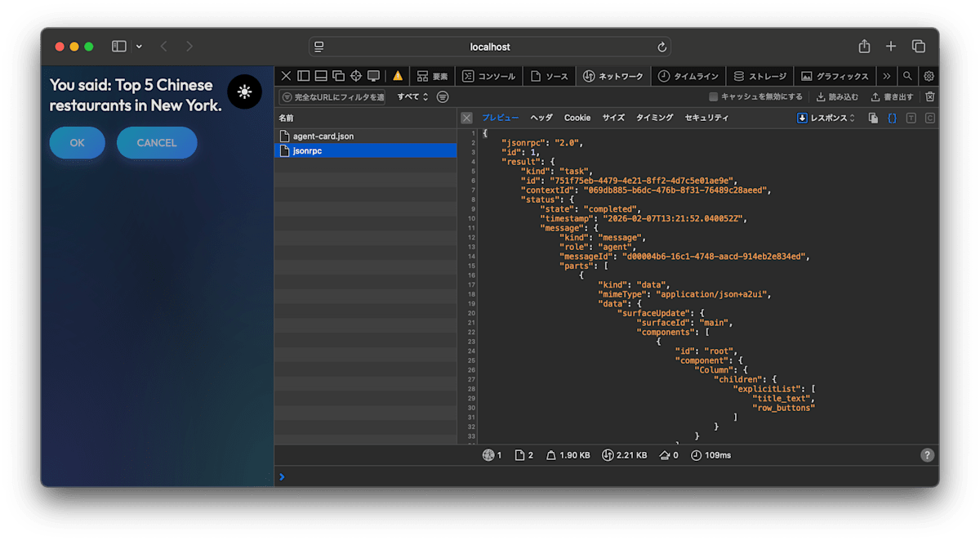Click domains count status icon
980x541 pixels.
492,455
